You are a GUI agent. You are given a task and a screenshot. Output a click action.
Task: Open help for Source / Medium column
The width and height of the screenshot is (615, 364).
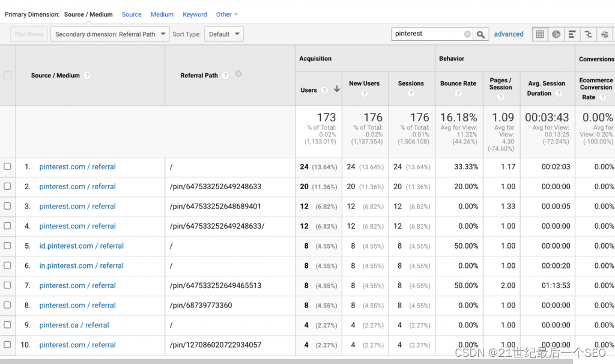tap(87, 75)
